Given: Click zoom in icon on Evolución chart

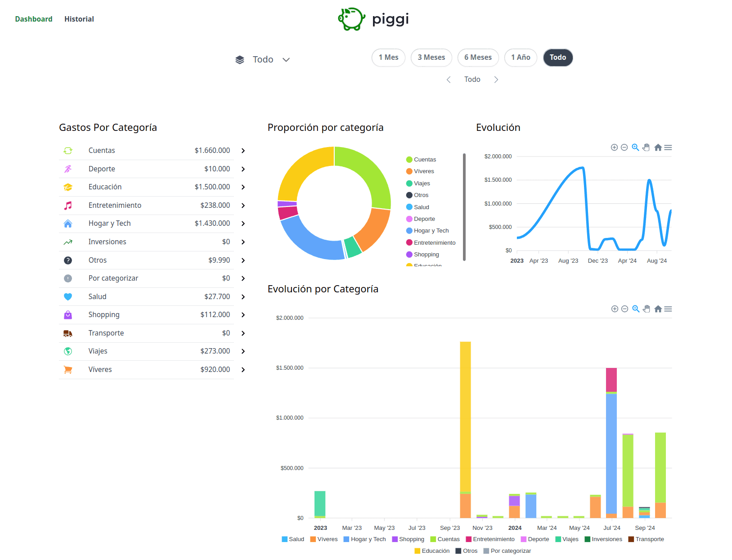Looking at the screenshot, I should [614, 148].
